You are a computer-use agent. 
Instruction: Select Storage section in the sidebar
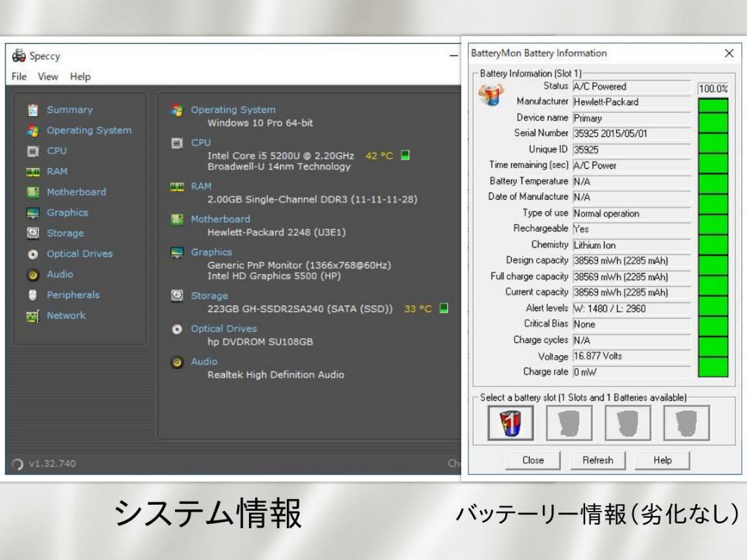[65, 234]
